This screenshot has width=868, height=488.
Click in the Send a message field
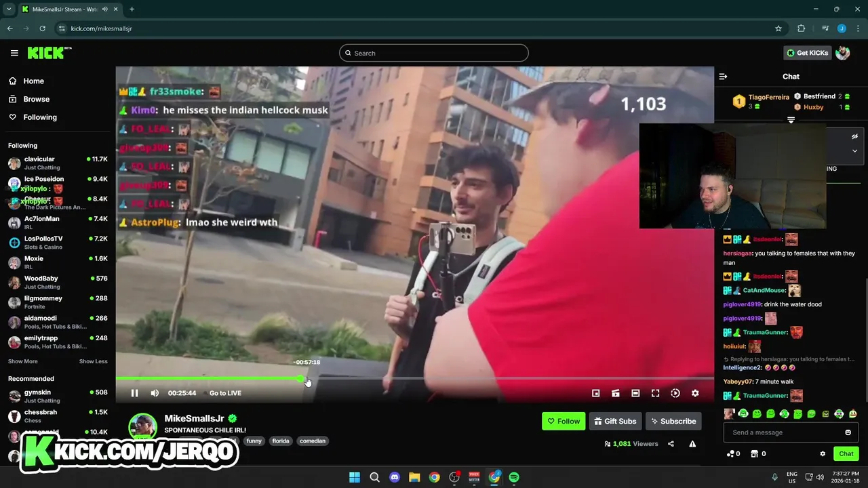(x=783, y=432)
